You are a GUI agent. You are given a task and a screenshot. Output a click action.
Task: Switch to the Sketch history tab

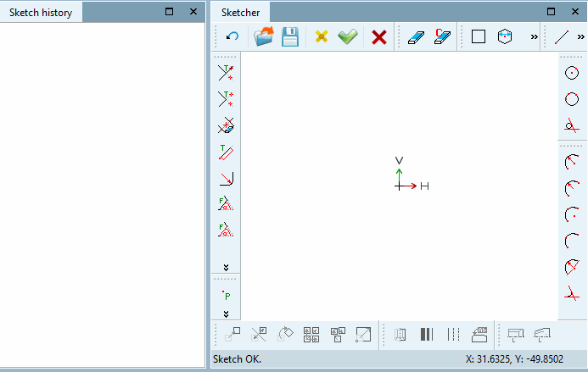coord(41,13)
